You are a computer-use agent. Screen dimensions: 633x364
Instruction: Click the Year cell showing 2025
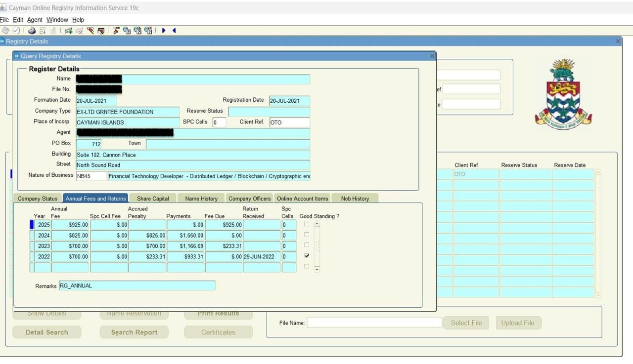pos(43,225)
